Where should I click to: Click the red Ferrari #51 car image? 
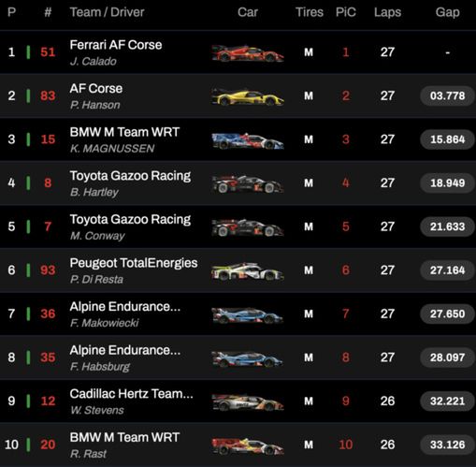point(248,53)
